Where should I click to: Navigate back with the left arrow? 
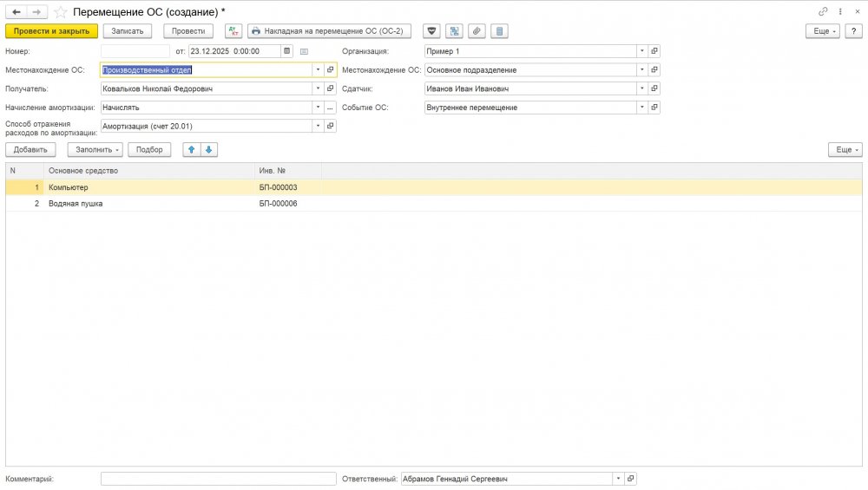pos(16,12)
